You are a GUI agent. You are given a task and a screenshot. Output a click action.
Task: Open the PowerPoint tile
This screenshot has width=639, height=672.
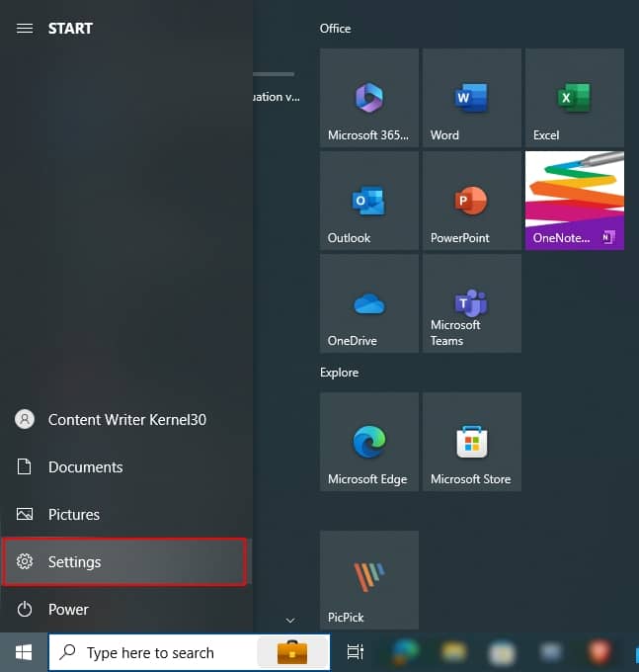point(472,201)
